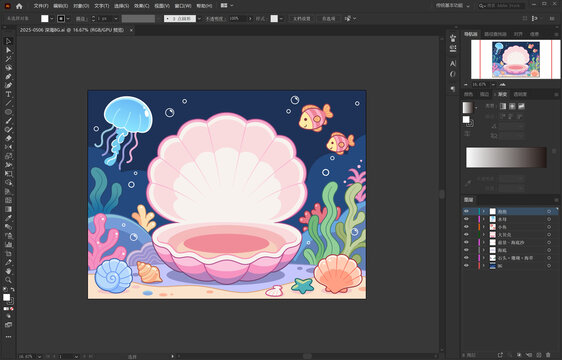Open the workspace switcher dropdown at top right
This screenshot has height=360, width=562.
[x=453, y=6]
